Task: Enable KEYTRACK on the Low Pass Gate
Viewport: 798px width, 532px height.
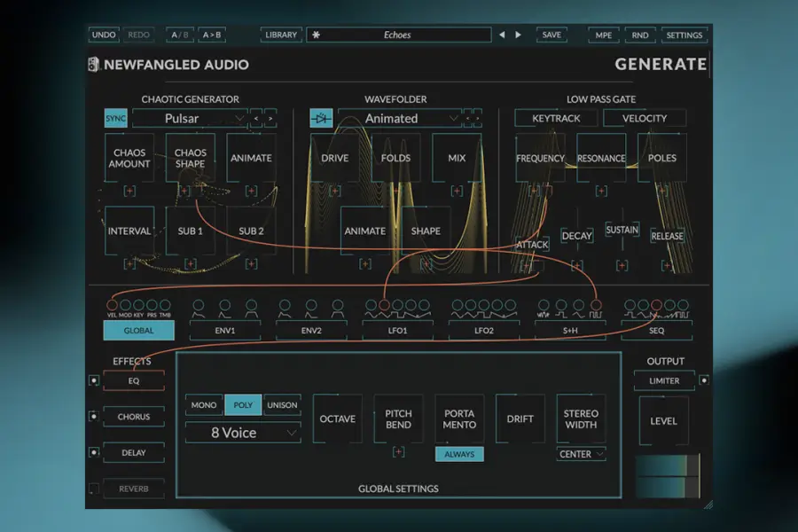Action: tap(556, 118)
